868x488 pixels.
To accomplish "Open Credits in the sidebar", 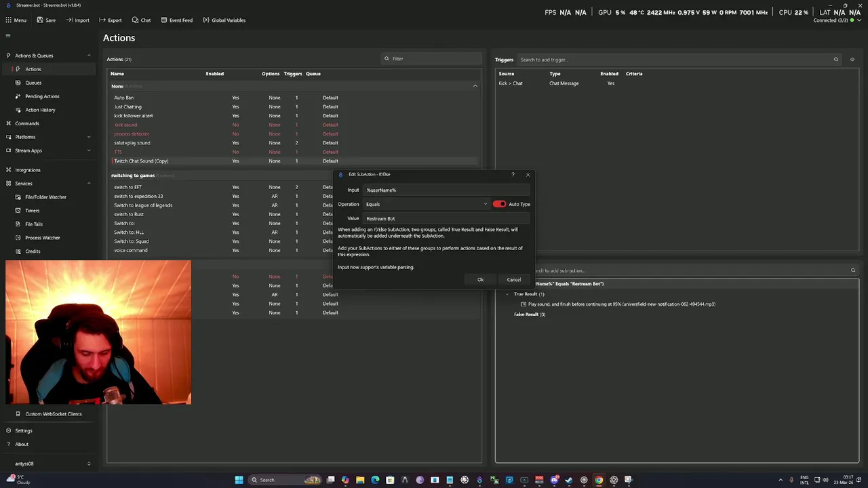I will [x=33, y=251].
